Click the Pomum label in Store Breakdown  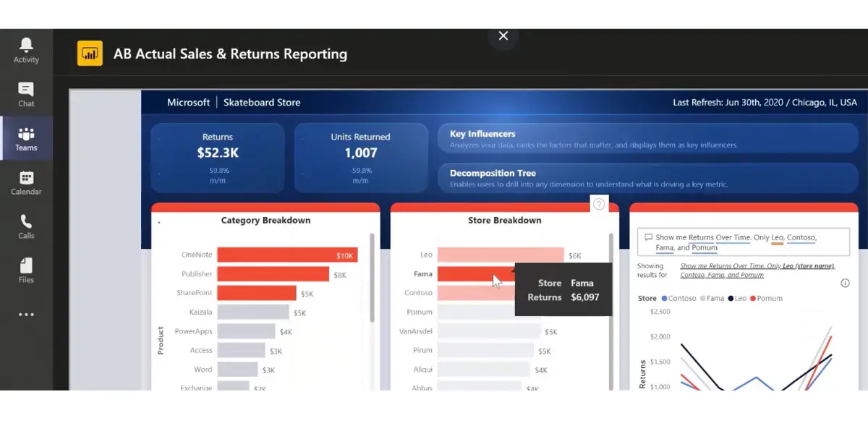(x=420, y=312)
